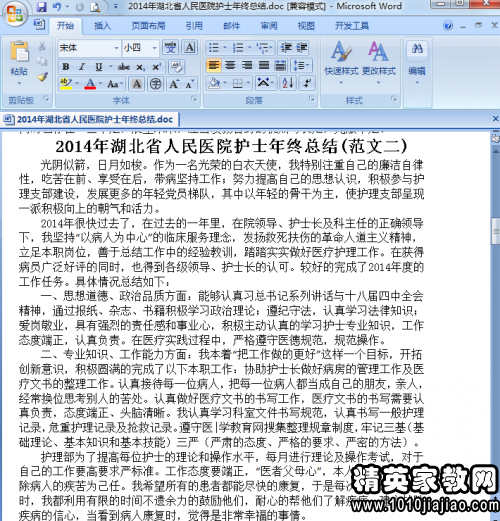Viewport: 500px width, 521px height.
Task: Click the Save icon in quick access toolbar
Action: 41,7
